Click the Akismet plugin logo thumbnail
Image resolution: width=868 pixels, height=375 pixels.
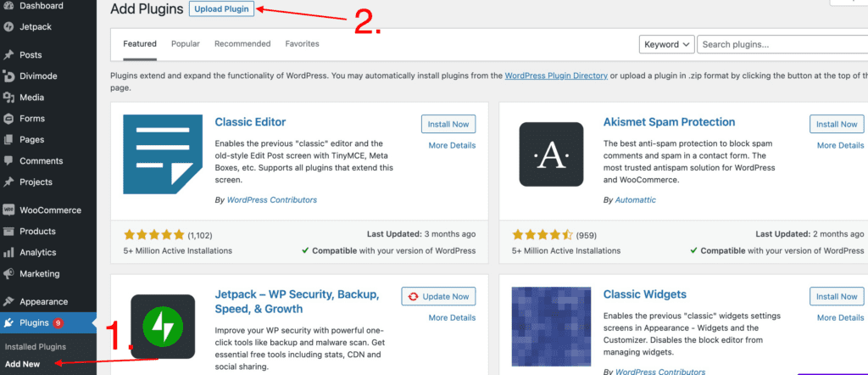pos(551,154)
